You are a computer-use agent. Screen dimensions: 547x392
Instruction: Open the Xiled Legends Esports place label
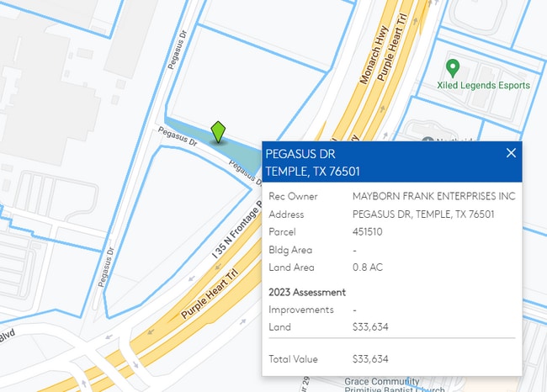(483, 85)
